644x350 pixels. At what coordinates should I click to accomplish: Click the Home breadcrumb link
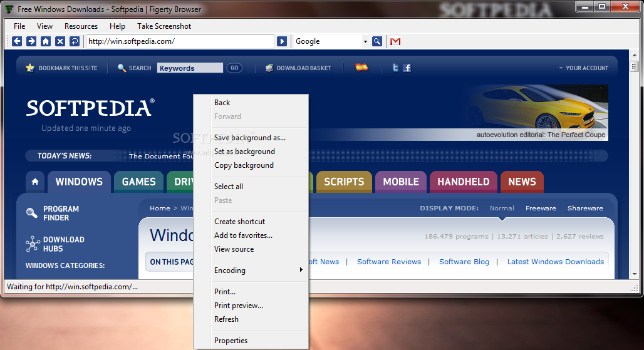click(x=160, y=208)
